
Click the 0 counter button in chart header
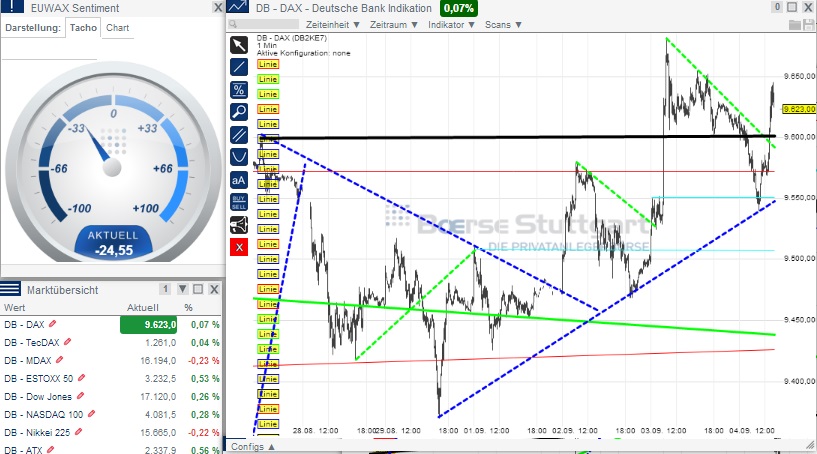(777, 7)
